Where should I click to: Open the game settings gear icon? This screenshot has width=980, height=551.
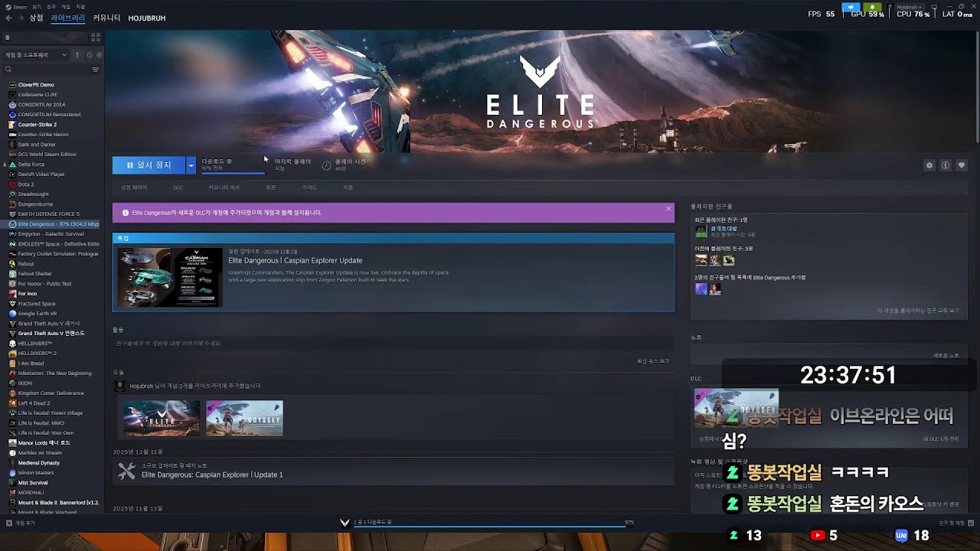[x=929, y=165]
